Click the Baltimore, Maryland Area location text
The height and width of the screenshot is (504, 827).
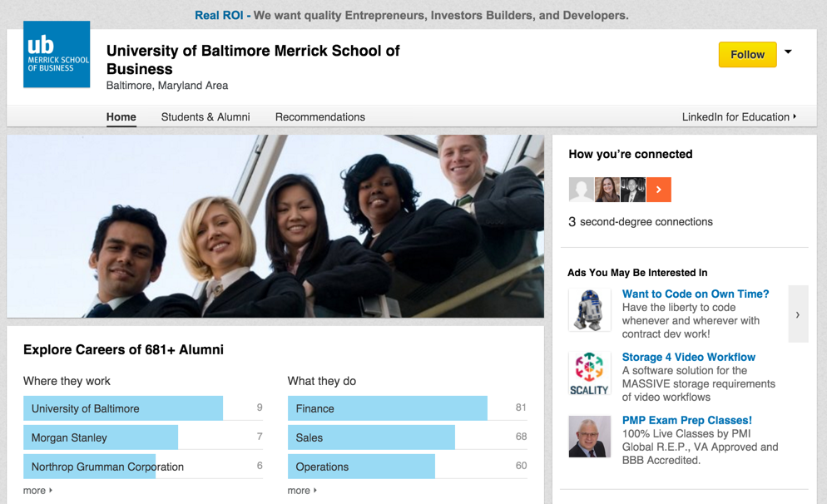coord(167,86)
